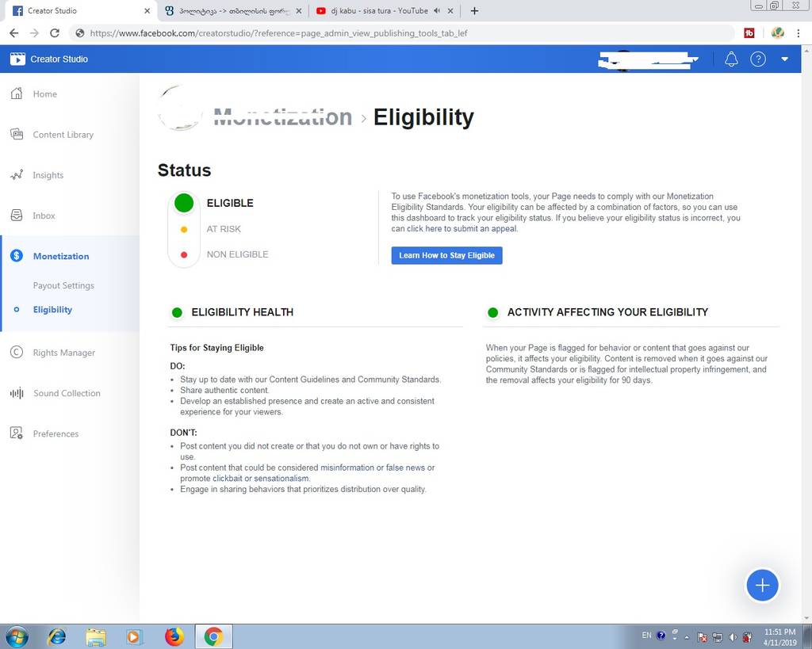Click the Creator Studio header title

pyautogui.click(x=59, y=59)
